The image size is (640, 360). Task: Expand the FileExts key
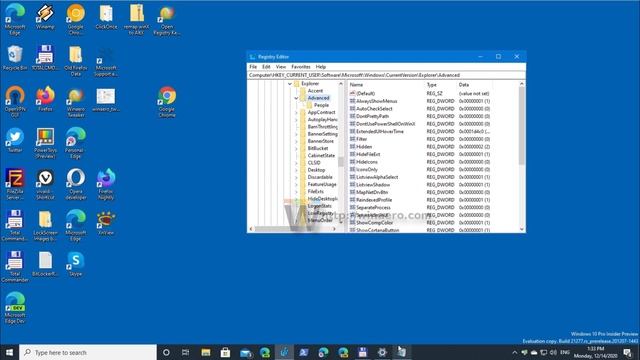[296, 191]
